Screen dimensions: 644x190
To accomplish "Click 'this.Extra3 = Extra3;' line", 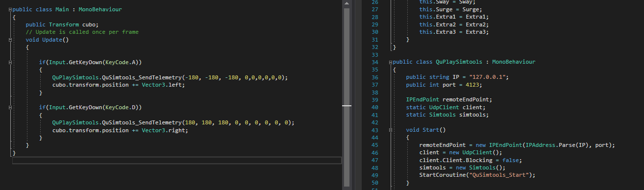I will [x=454, y=32].
